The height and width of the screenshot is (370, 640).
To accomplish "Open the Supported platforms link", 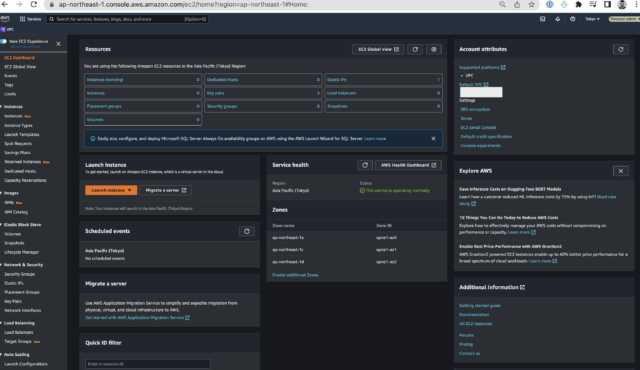I will tap(482, 67).
